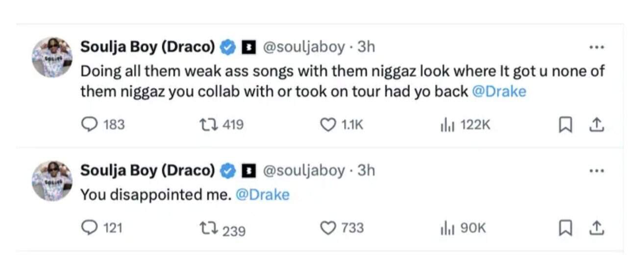Click the affiliation badge beside the second tweet's name
This screenshot has height=255, width=644.
249,171
